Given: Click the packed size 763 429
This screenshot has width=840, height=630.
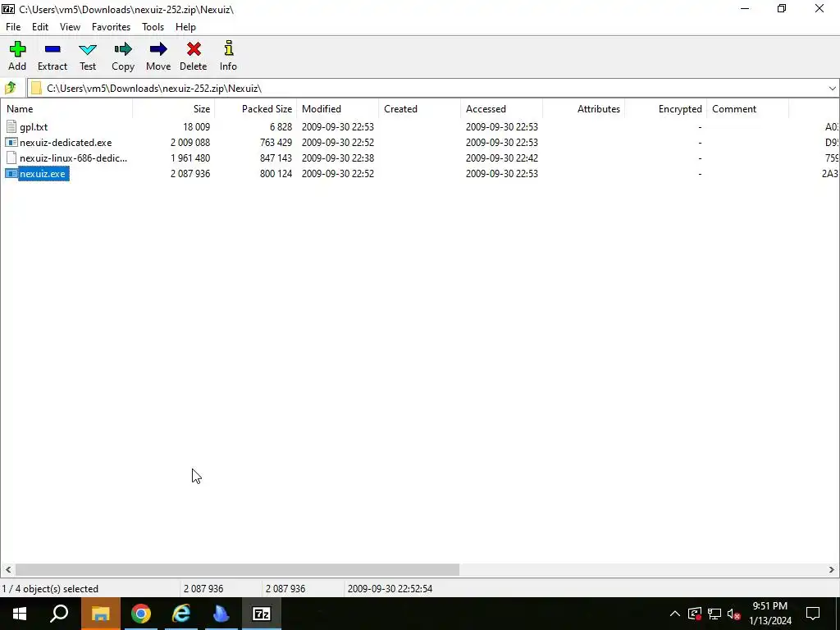Looking at the screenshot, I should click(x=276, y=143).
